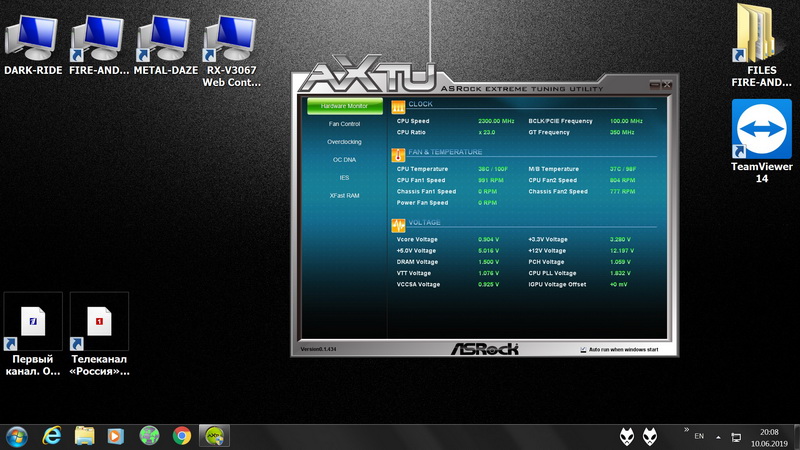This screenshot has height=450, width=800.
Task: Switch to the Overclocking page
Action: click(344, 142)
